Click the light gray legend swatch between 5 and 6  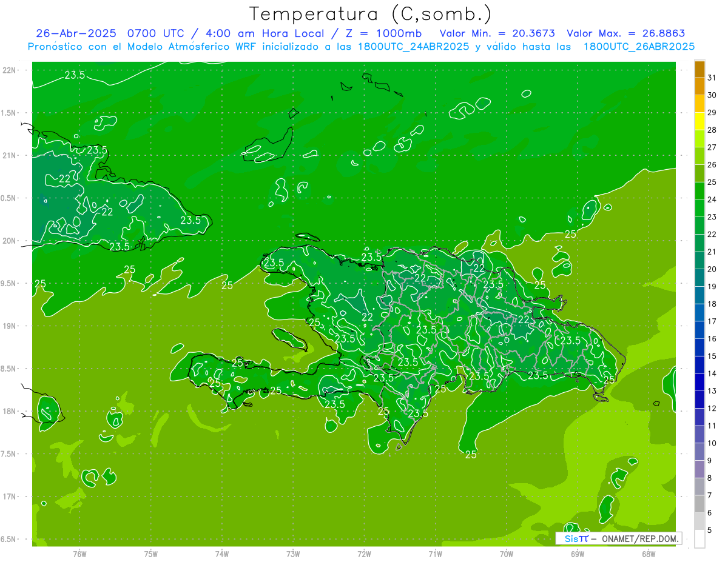point(700,521)
